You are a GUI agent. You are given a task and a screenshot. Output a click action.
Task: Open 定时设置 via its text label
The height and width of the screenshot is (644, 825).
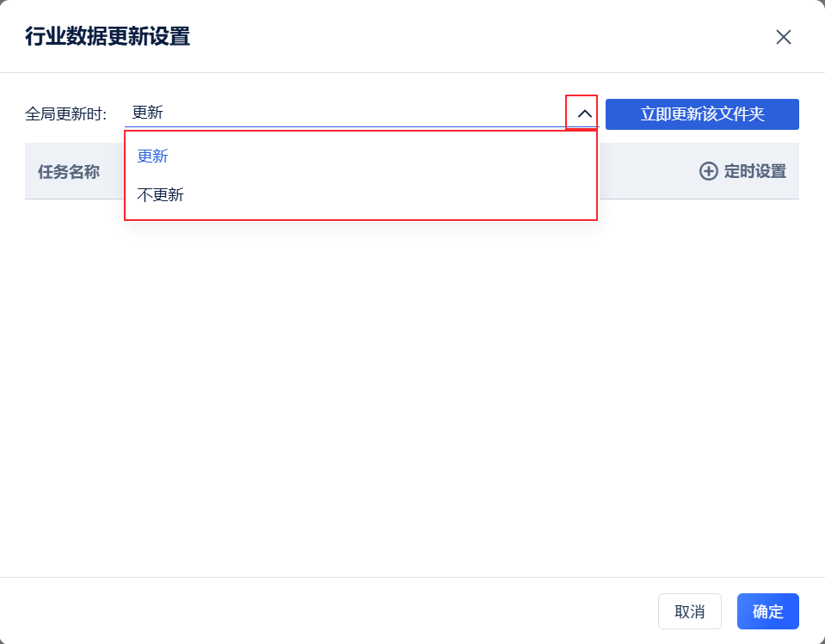pos(754,171)
